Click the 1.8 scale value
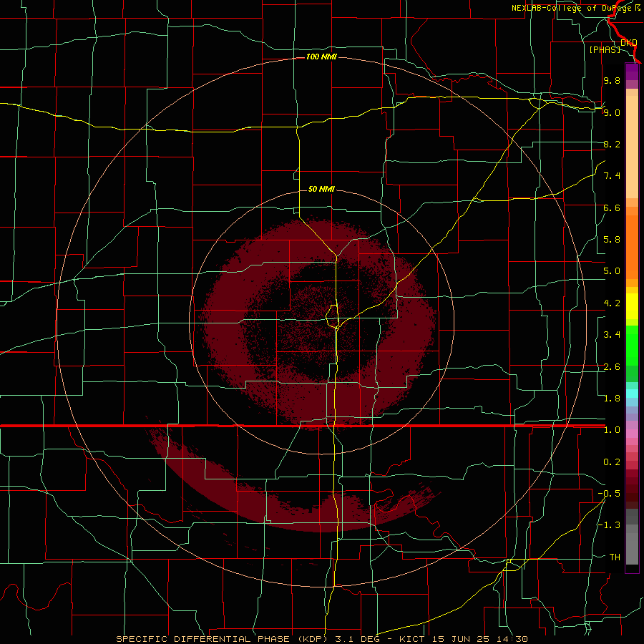 point(612,399)
